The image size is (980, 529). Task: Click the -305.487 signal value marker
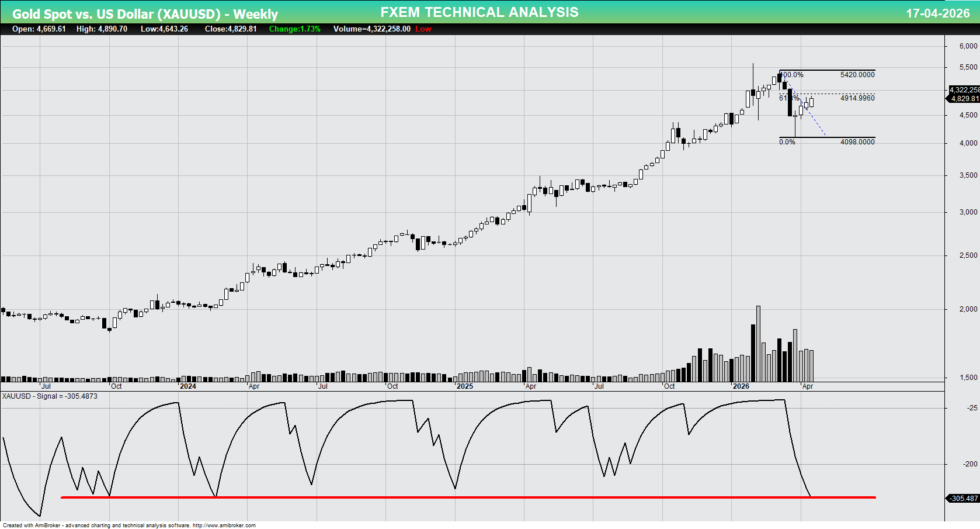point(962,499)
